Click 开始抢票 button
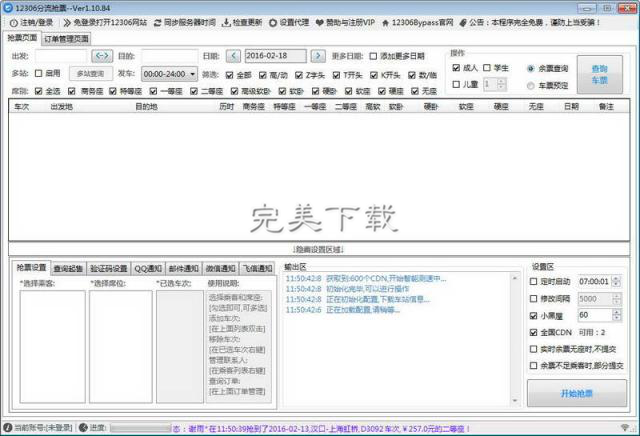The height and width of the screenshot is (436, 640). [577, 393]
